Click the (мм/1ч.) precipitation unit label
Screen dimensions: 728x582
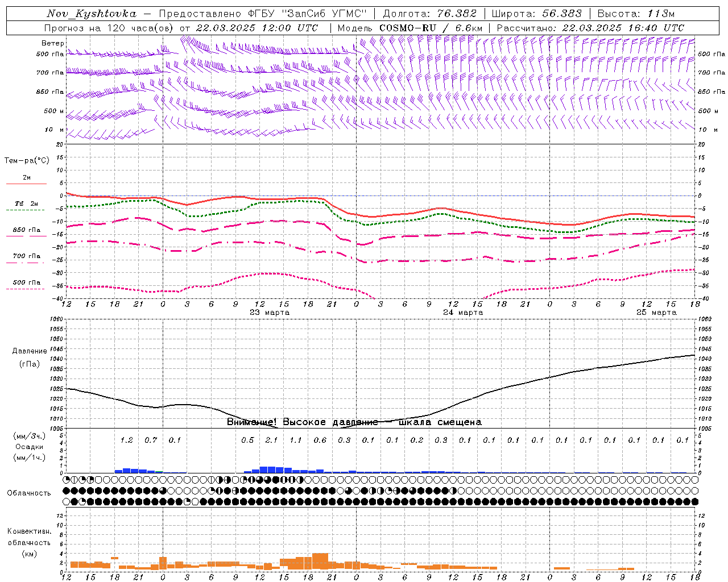29,458
